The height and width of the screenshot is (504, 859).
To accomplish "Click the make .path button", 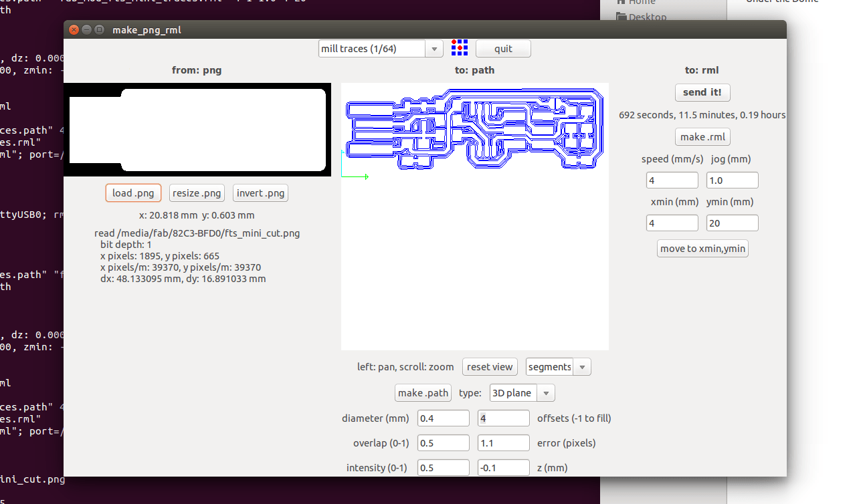I will point(423,393).
